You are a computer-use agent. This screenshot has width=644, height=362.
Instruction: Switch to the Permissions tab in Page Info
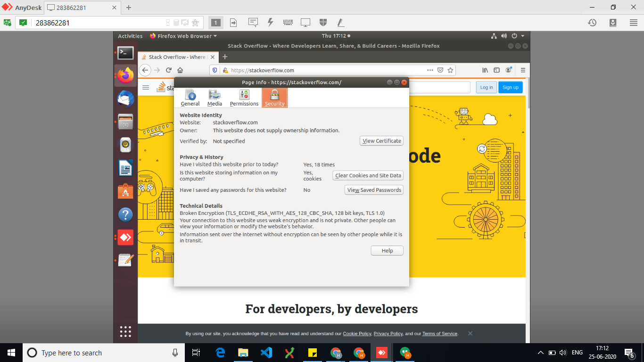(x=244, y=98)
